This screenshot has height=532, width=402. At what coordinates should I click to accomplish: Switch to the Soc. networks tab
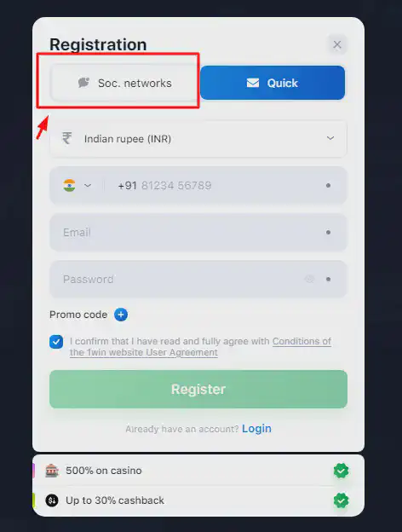pyautogui.click(x=124, y=83)
